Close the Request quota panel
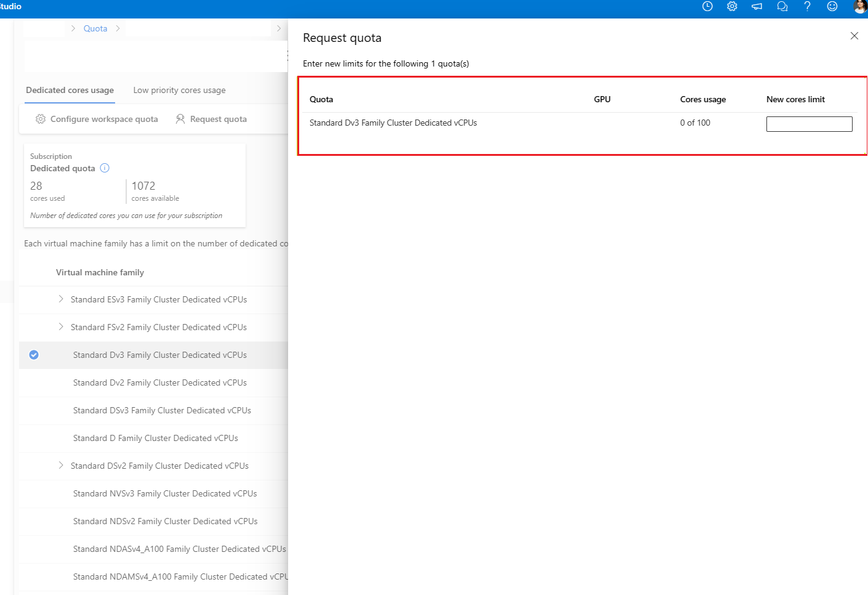This screenshot has width=868, height=595. (854, 36)
